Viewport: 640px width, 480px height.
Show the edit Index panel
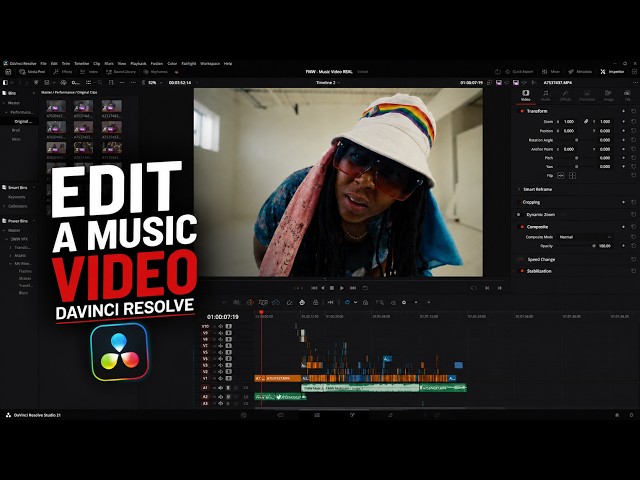89,72
